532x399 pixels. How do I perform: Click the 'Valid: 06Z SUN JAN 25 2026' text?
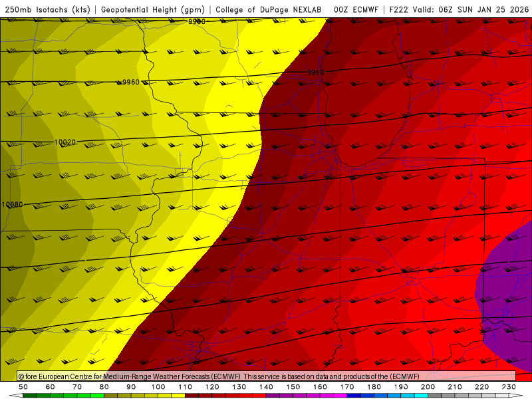(x=471, y=10)
